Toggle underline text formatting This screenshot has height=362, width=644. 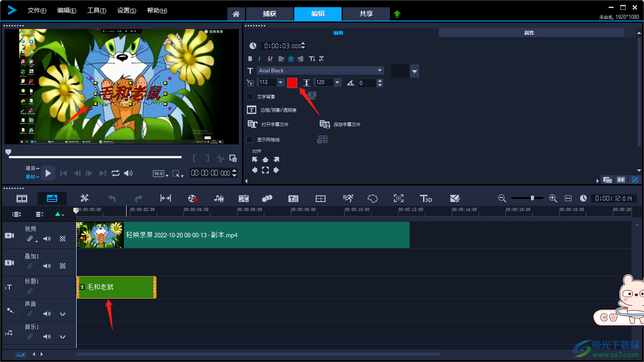tap(270, 59)
